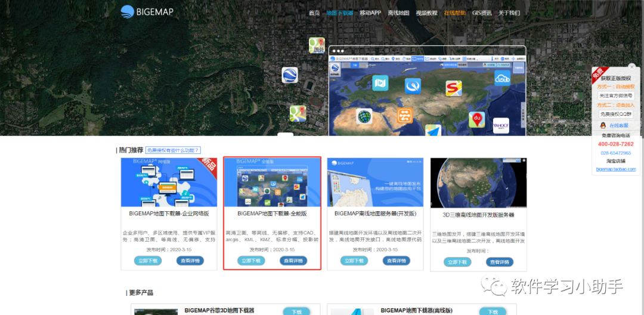Click phone number 400-028-7262
The height and width of the screenshot is (315, 644).
click(x=615, y=144)
